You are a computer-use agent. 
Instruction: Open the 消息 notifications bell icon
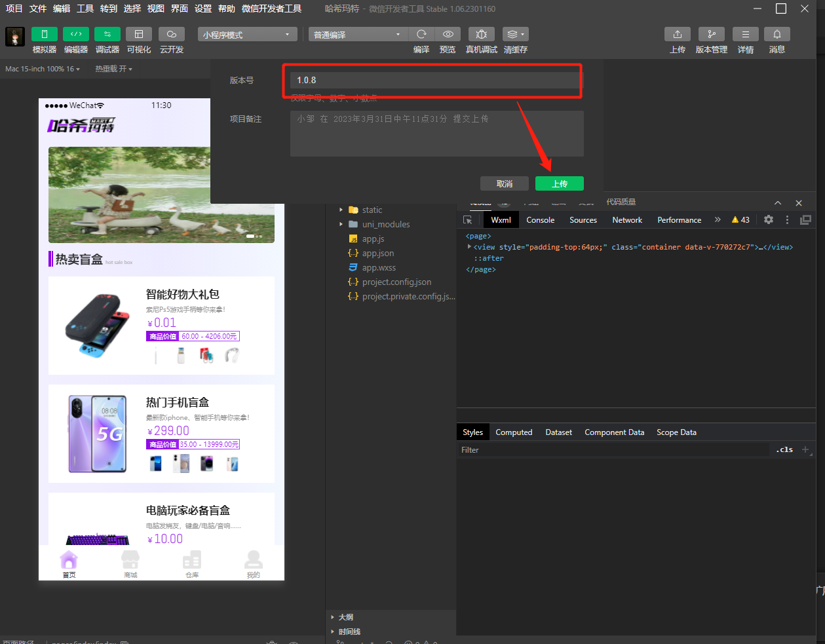[x=777, y=34]
